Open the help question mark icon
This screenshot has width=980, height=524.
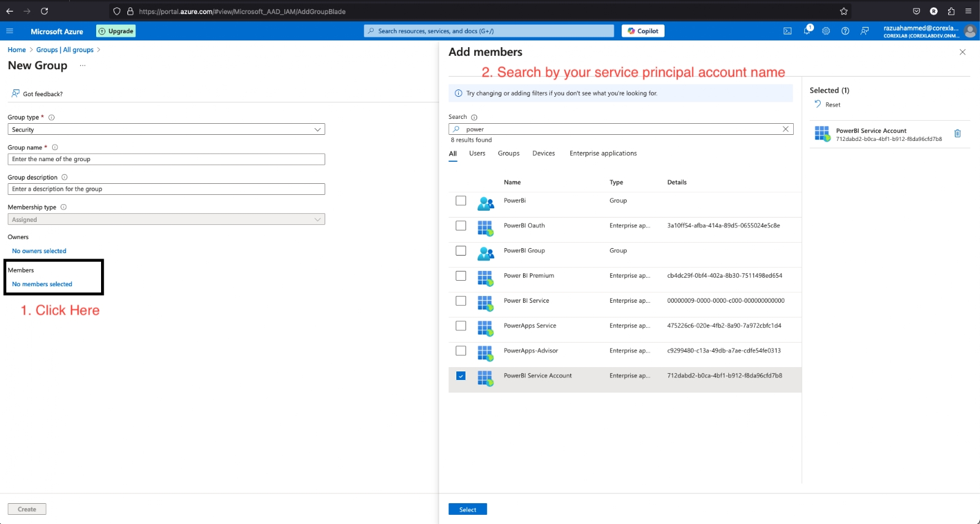point(845,31)
